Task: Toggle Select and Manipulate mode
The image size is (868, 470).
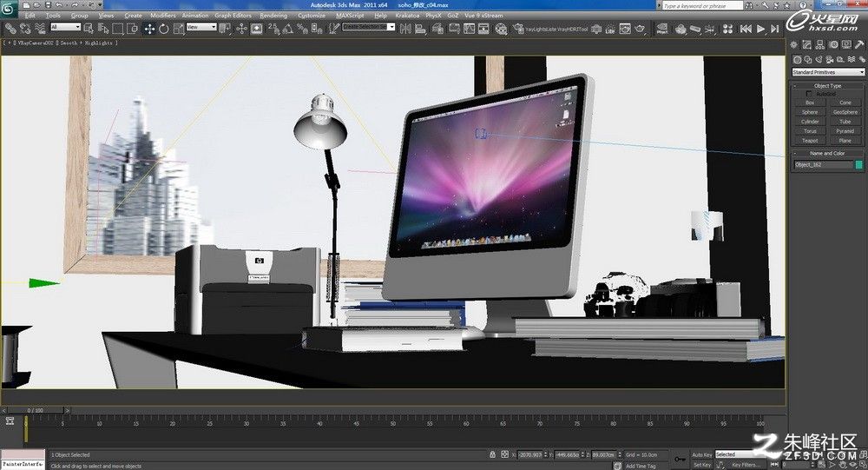Action: click(x=242, y=28)
